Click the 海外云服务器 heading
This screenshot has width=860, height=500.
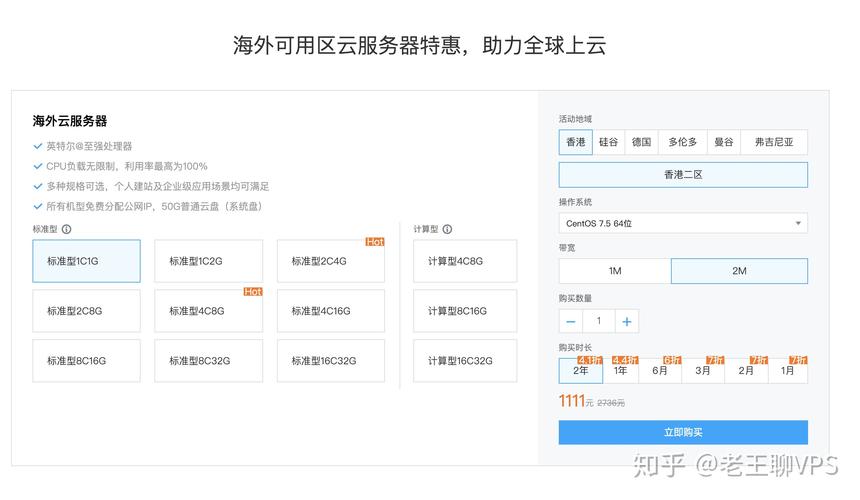(x=70, y=121)
